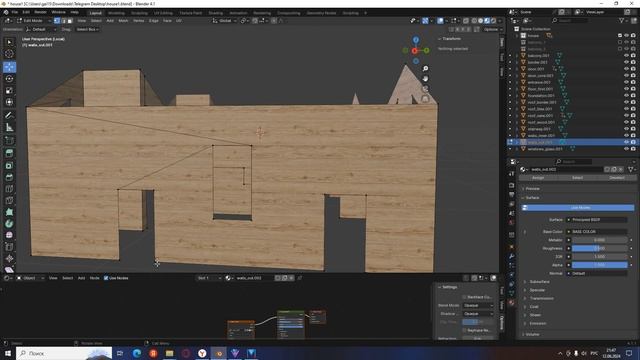Adjust the Alpha slider
The image size is (640, 360).
(600, 265)
